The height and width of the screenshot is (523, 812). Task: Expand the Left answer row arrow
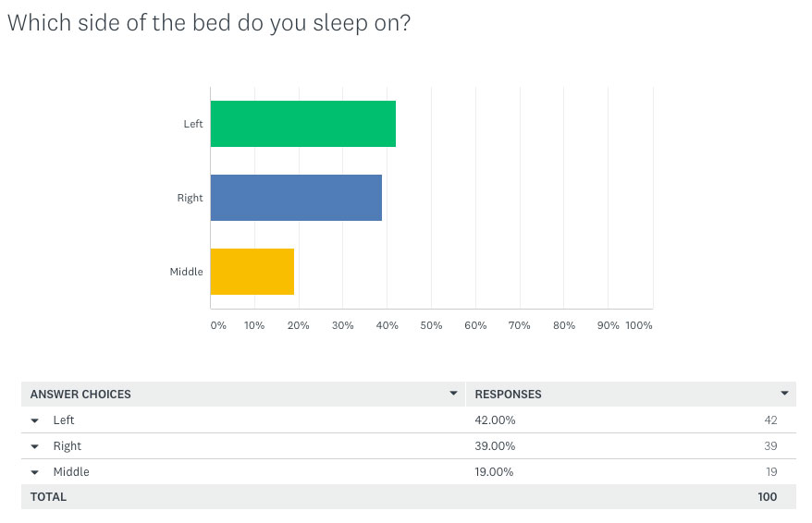coord(35,420)
